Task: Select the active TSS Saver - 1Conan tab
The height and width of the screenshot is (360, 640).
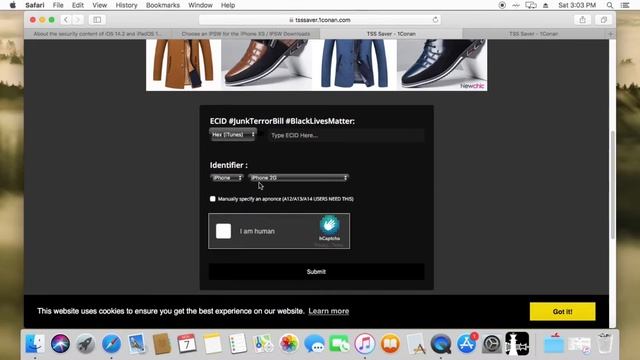Action: pos(391,34)
